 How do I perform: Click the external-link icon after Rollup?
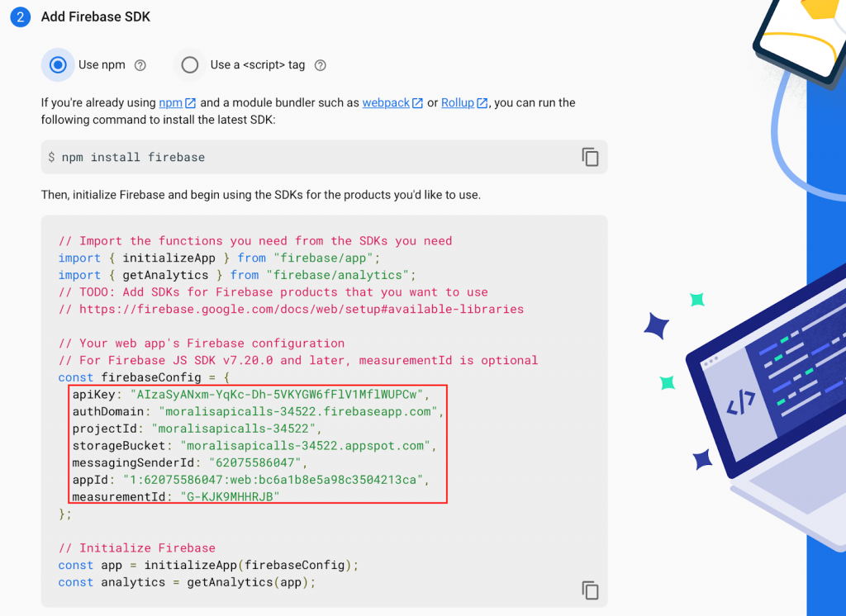482,103
